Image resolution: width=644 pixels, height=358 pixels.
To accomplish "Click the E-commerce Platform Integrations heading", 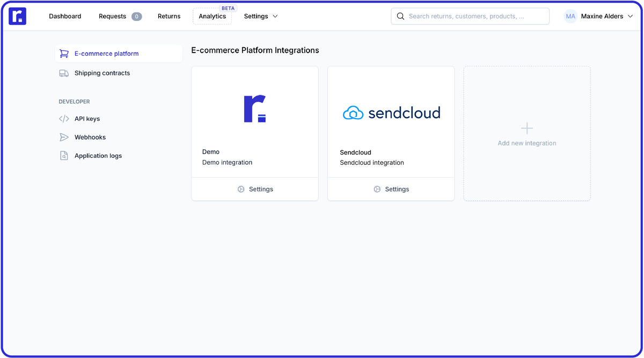I will [x=255, y=50].
